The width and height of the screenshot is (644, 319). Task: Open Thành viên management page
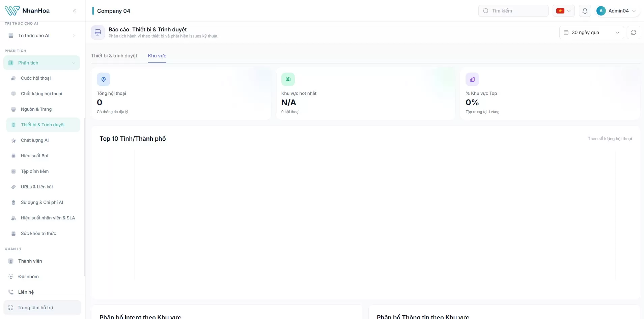(x=42, y=261)
